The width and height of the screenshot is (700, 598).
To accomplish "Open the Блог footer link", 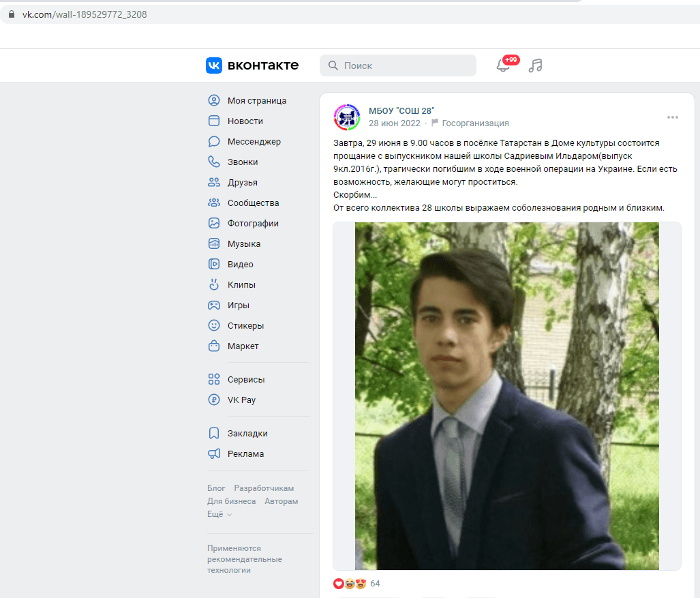I will point(216,488).
